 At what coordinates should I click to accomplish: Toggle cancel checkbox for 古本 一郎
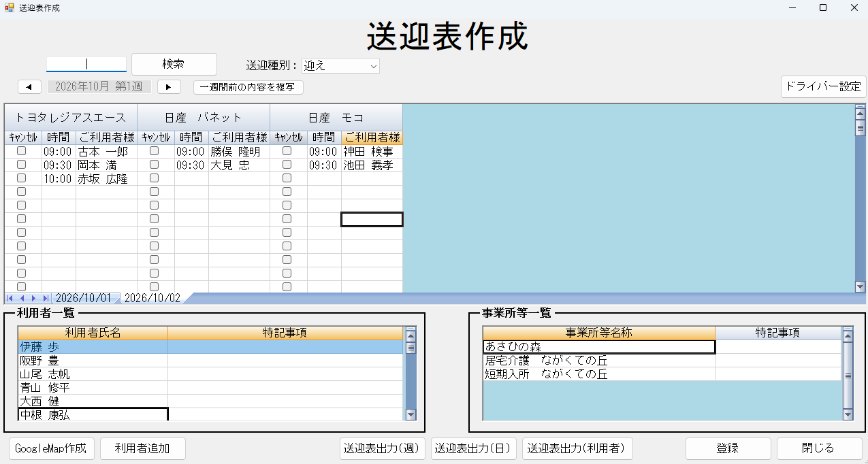point(22,151)
